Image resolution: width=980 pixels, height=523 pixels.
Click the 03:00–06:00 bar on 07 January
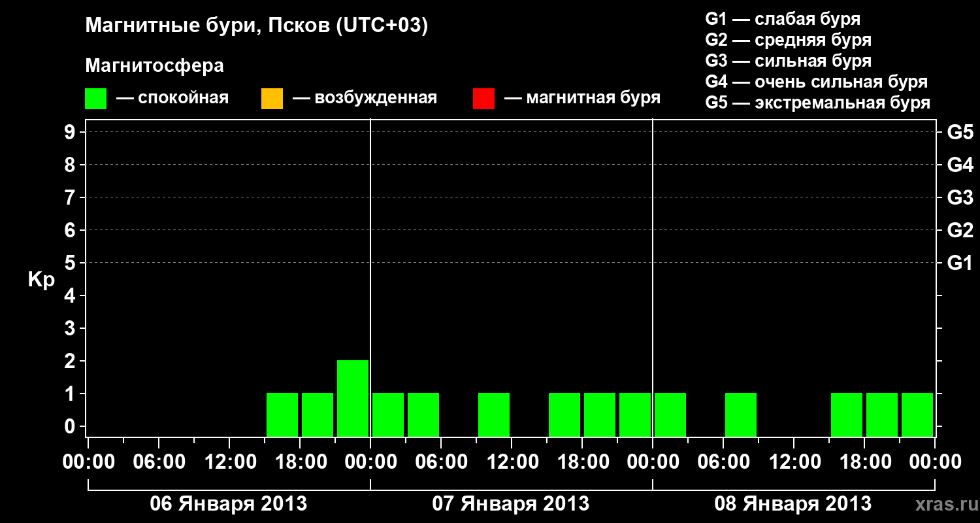[423, 414]
